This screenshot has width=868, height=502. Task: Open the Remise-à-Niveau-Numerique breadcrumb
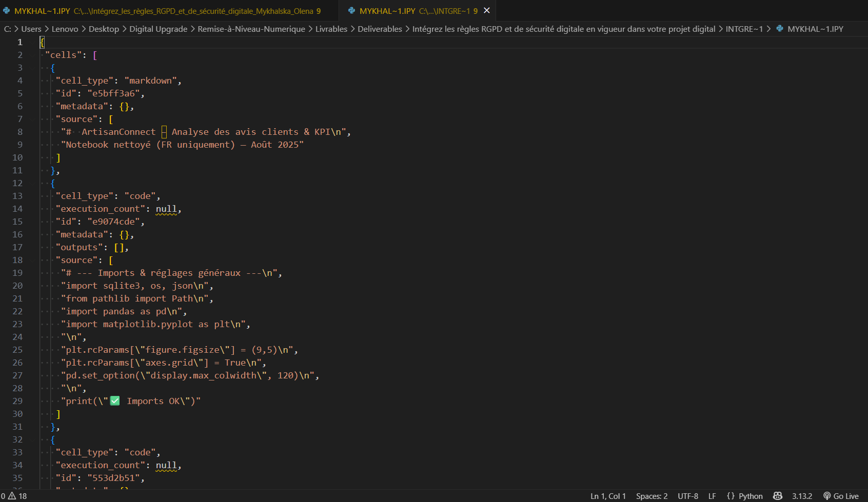click(x=251, y=29)
